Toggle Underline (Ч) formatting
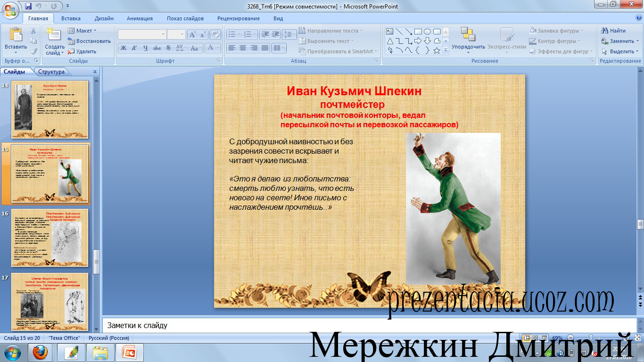 145,48
